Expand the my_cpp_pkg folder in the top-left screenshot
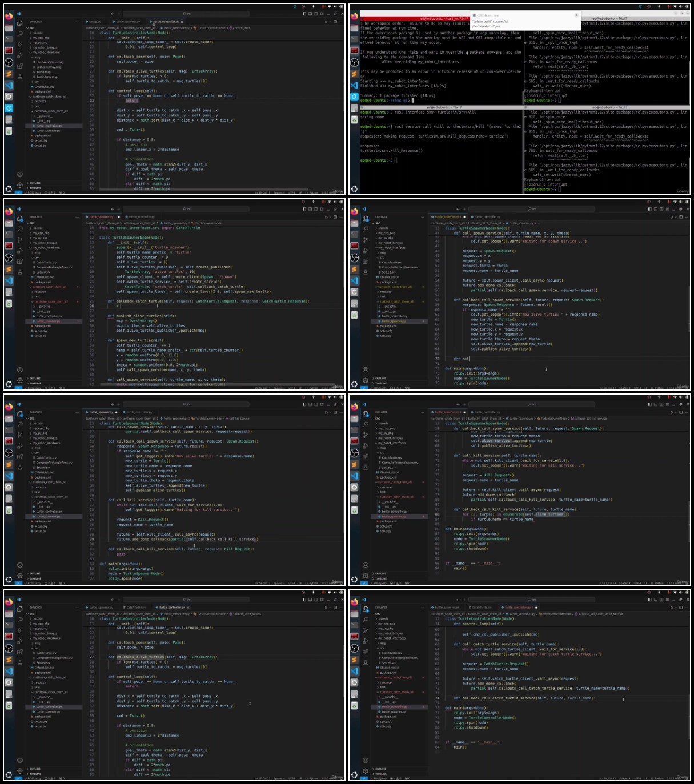 [x=55, y=38]
